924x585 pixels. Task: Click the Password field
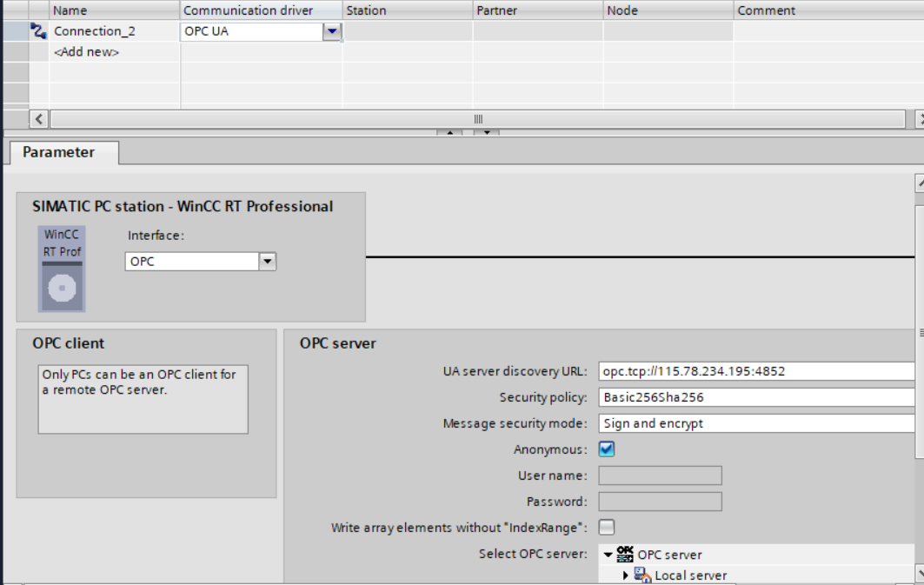tap(660, 502)
